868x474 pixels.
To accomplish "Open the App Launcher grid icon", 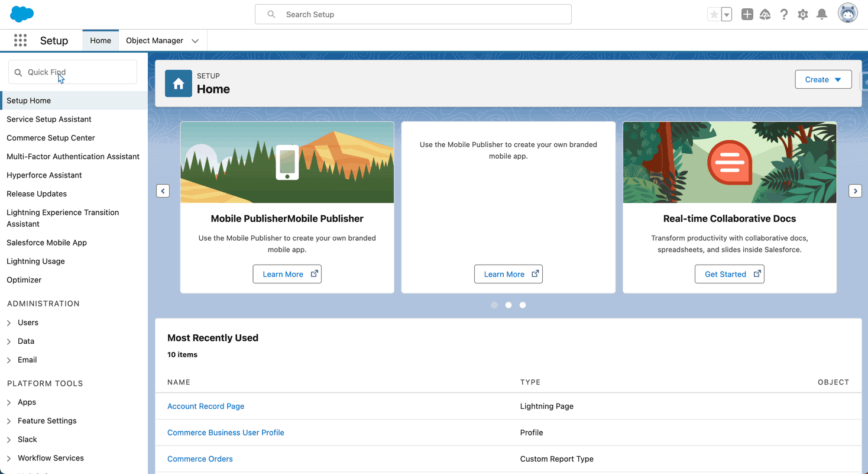I will 20,40.
